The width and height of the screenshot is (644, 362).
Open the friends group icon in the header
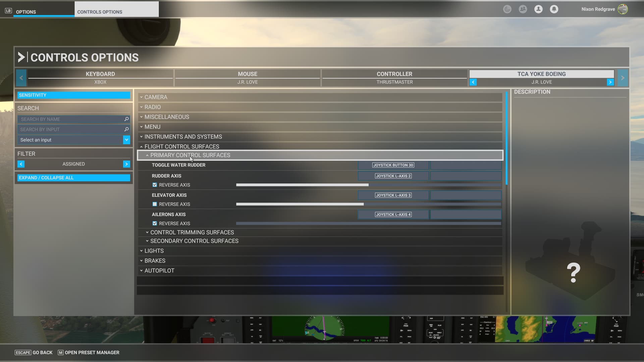click(x=523, y=9)
